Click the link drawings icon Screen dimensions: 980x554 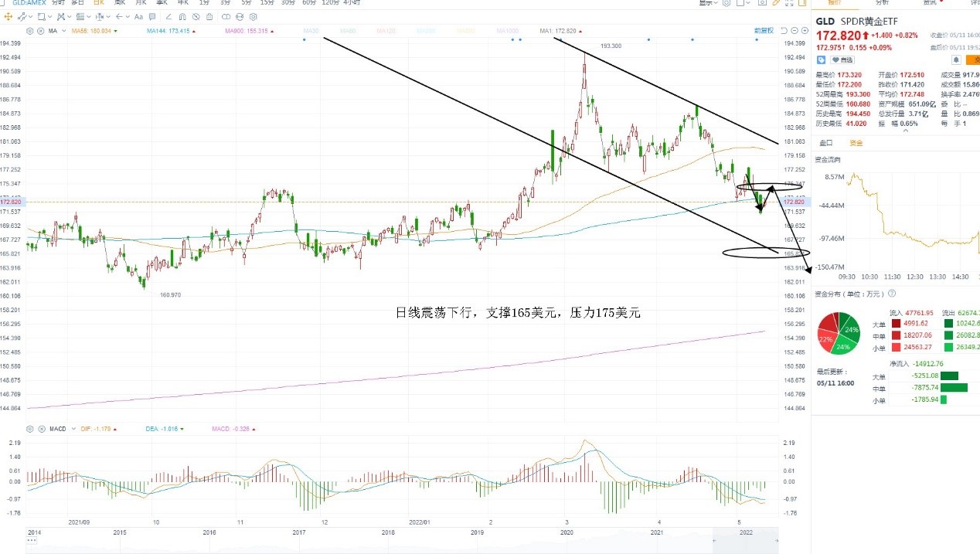click(x=226, y=17)
